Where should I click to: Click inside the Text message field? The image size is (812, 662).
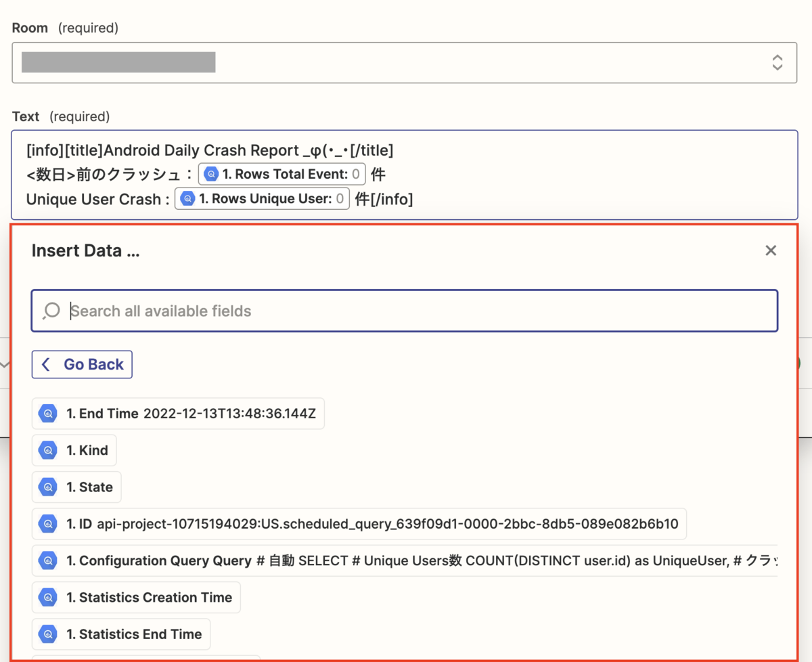pyautogui.click(x=405, y=175)
